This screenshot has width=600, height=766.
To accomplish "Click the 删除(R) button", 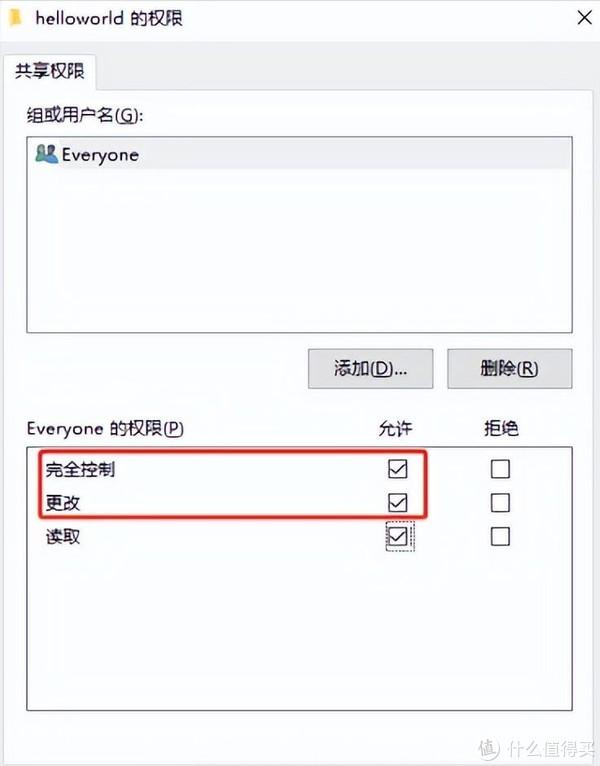I will (510, 368).
